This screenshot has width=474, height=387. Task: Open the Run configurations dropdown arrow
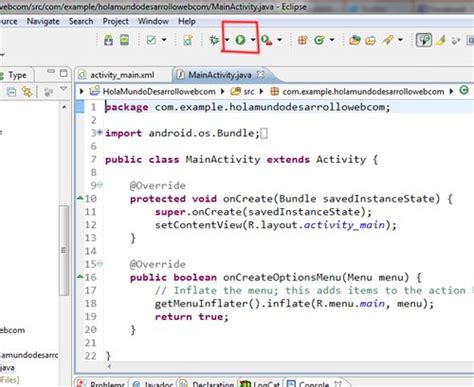coord(253,40)
